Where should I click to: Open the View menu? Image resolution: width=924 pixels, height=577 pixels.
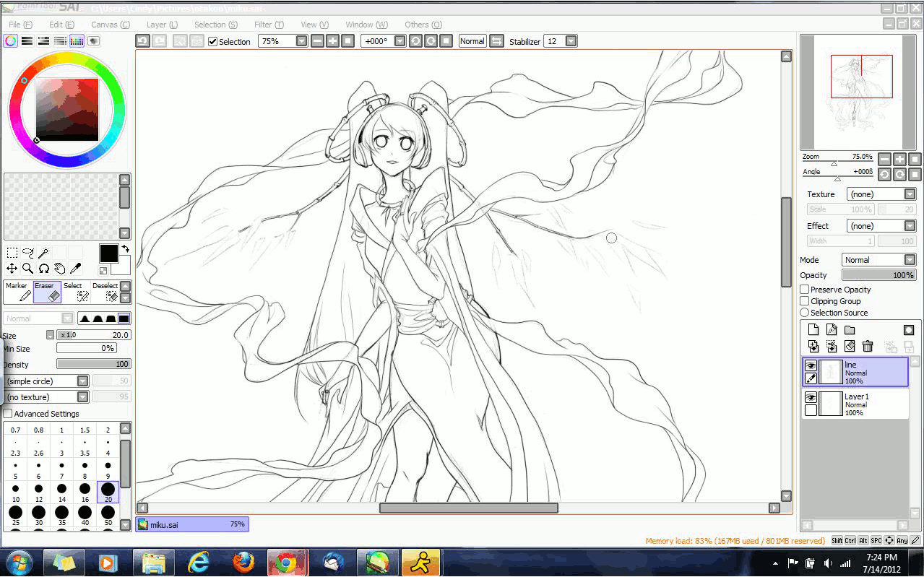coord(314,25)
